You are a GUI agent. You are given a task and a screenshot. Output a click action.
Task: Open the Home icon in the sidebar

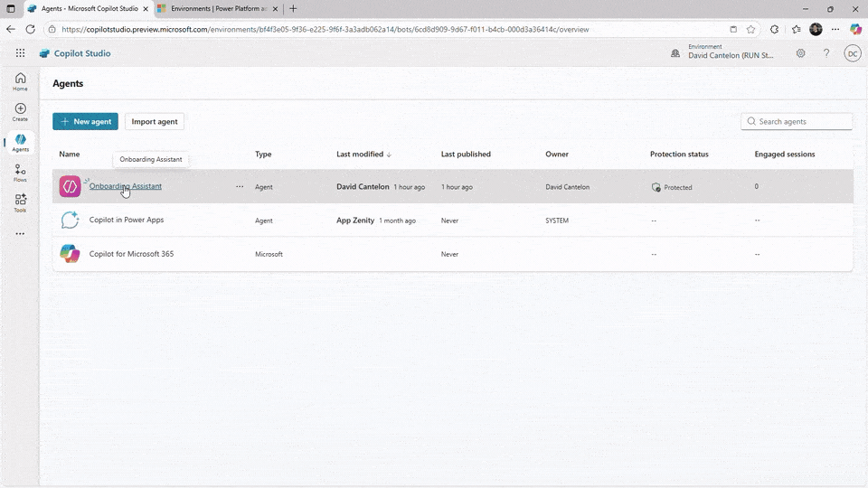click(x=20, y=81)
